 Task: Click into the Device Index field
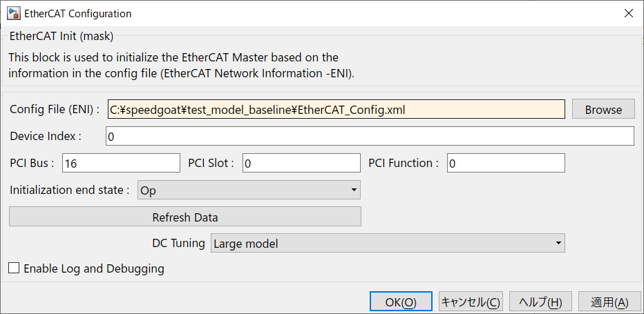tap(370, 136)
